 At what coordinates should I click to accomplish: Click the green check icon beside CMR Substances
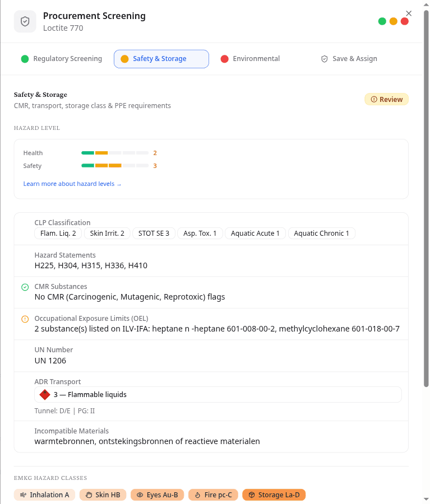25,287
